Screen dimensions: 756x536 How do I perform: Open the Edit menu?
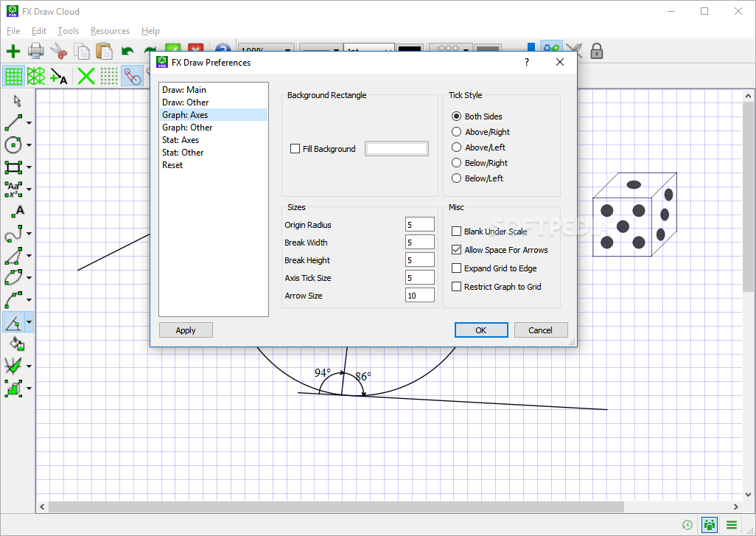coord(38,31)
